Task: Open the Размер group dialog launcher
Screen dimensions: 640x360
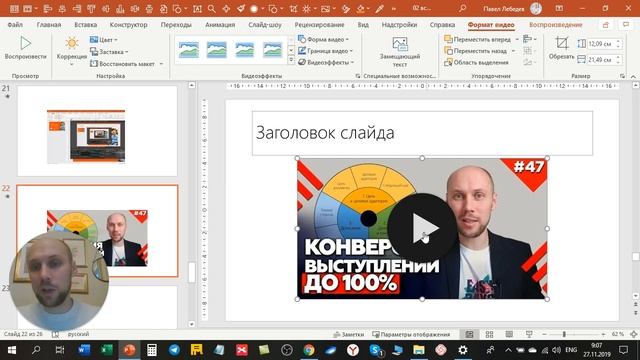Action: click(622, 76)
